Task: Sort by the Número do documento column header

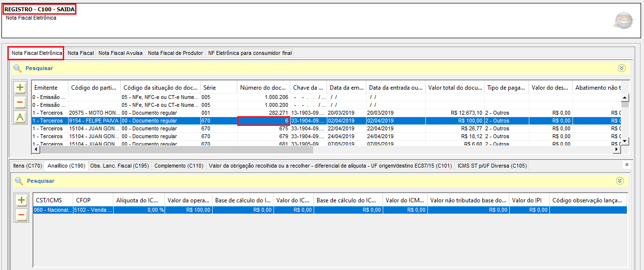Action: tap(264, 87)
